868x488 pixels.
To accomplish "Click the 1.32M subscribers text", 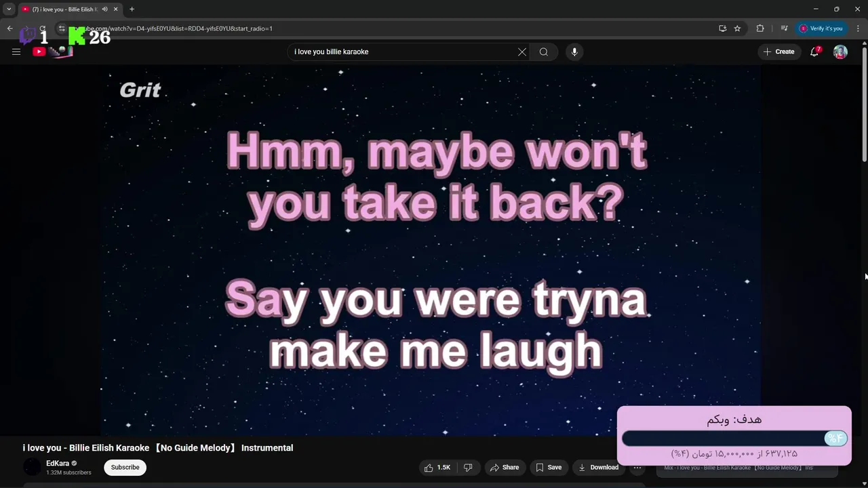I will (68, 472).
